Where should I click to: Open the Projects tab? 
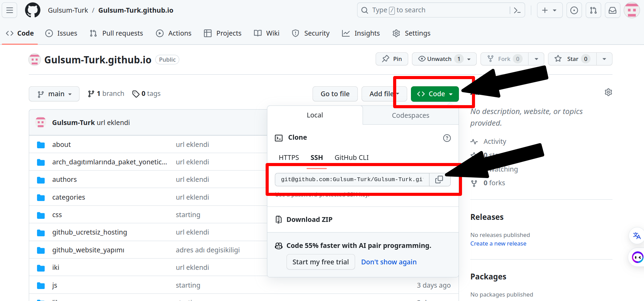[223, 33]
